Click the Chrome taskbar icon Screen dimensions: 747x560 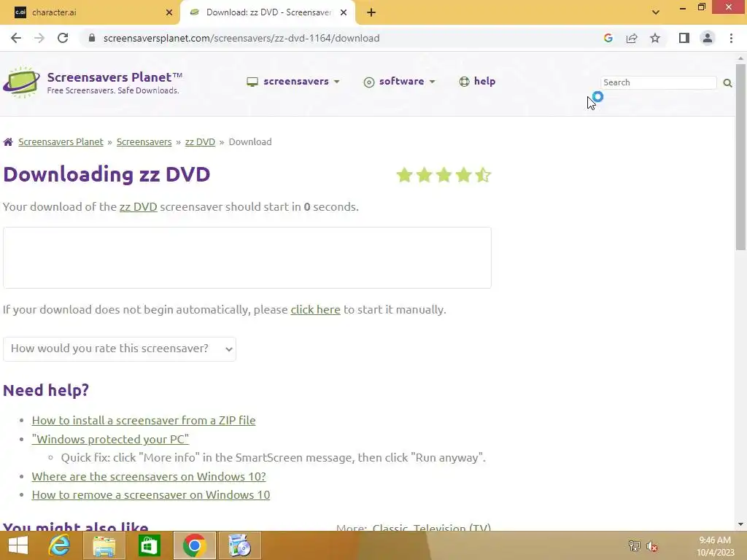pos(194,545)
